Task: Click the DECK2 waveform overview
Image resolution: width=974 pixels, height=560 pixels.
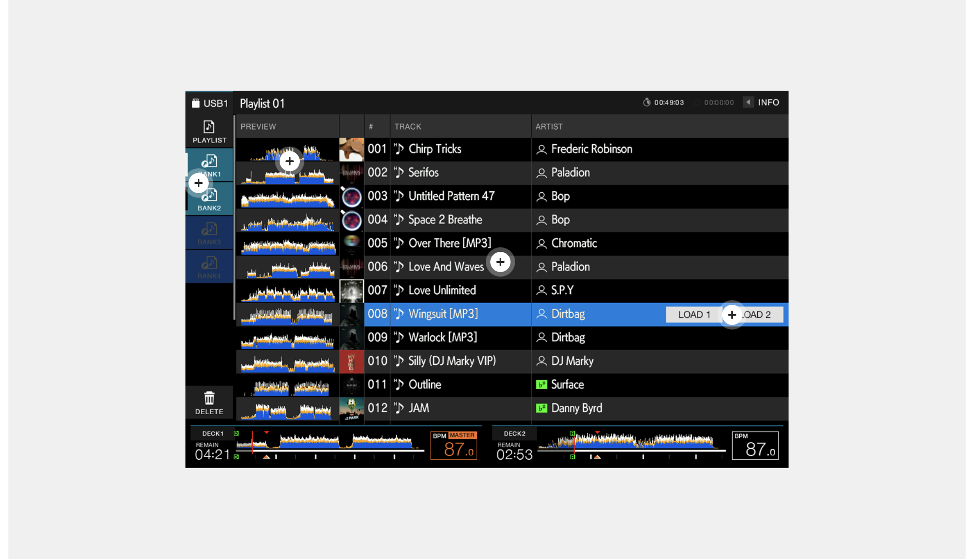Action: pyautogui.click(x=632, y=442)
